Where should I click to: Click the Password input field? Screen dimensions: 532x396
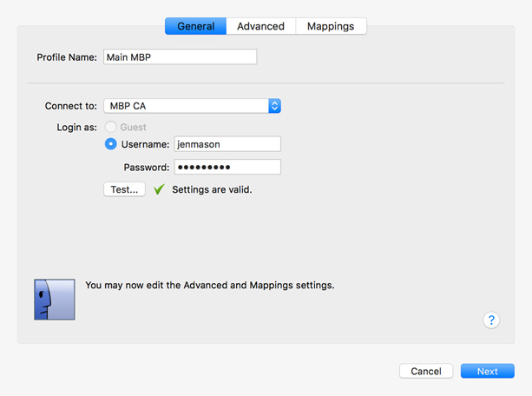(227, 167)
